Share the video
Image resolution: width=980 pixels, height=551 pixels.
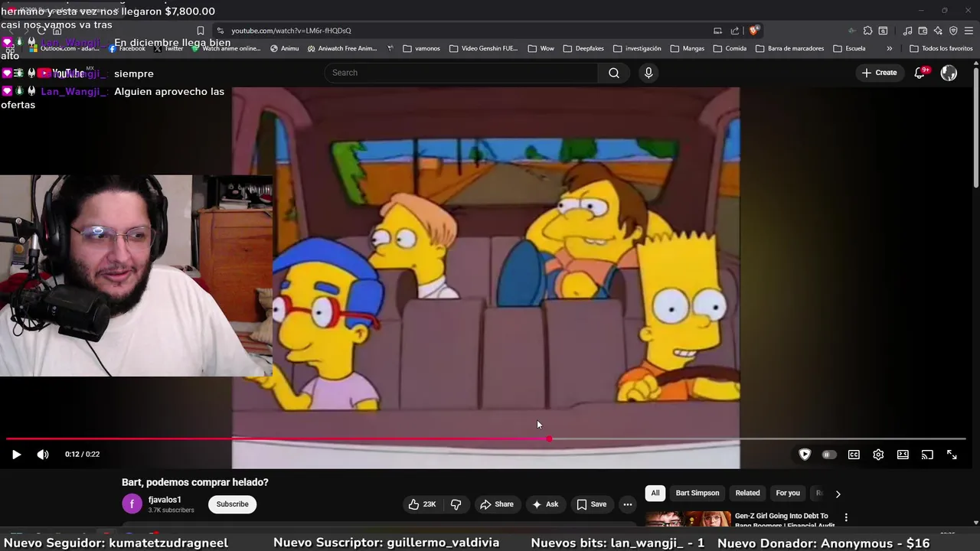(x=496, y=504)
